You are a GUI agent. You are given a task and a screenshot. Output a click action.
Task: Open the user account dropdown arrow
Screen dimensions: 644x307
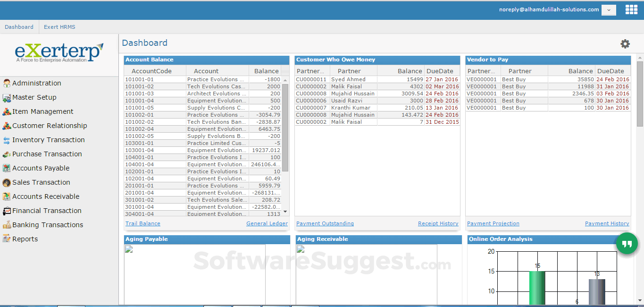tap(609, 10)
